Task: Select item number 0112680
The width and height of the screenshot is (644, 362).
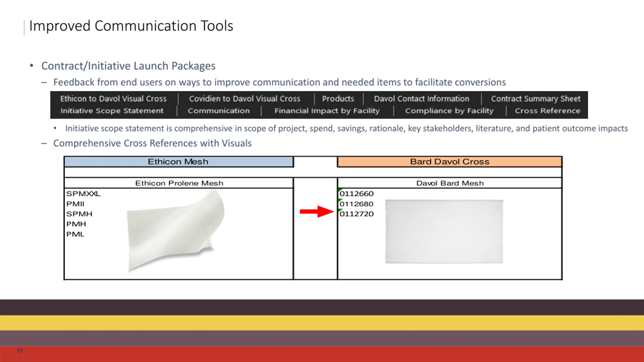Action: pos(356,204)
